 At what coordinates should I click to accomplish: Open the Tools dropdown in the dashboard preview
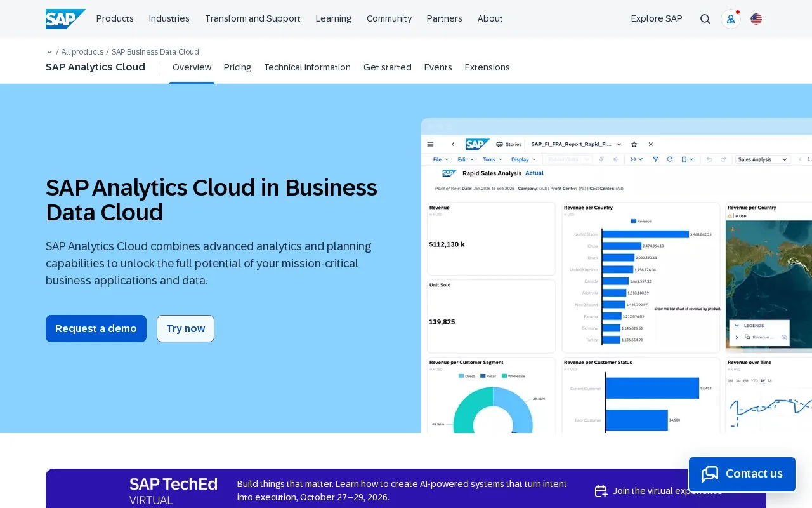point(492,159)
